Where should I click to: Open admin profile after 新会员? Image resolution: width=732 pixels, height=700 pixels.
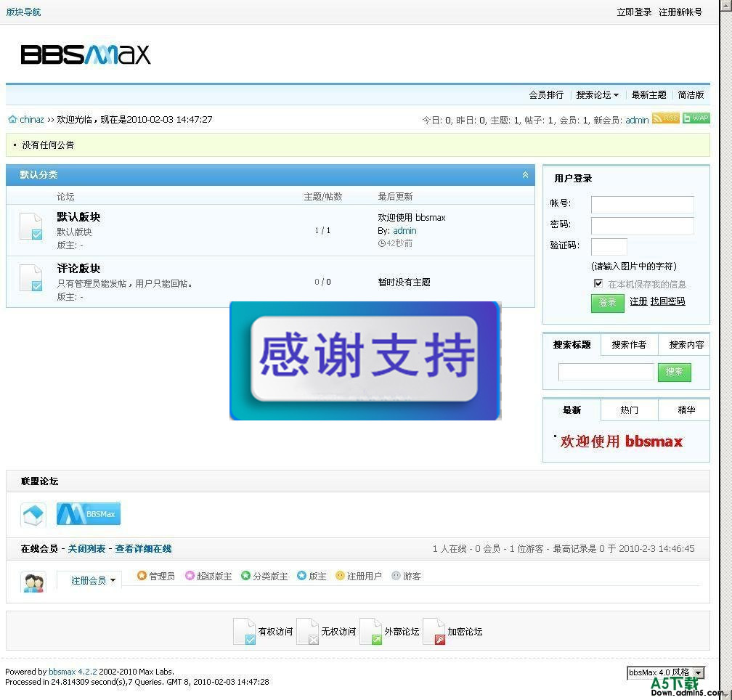point(637,121)
